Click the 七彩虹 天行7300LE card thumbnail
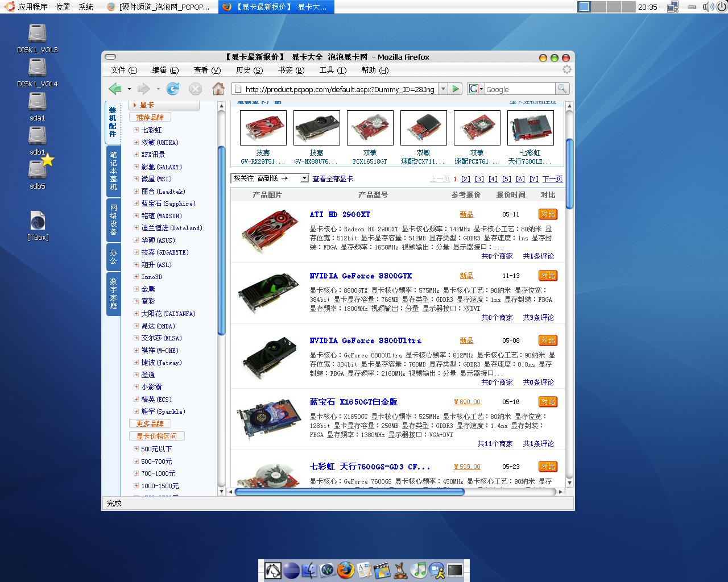Screen dimensions: 728x582 pos(530,128)
